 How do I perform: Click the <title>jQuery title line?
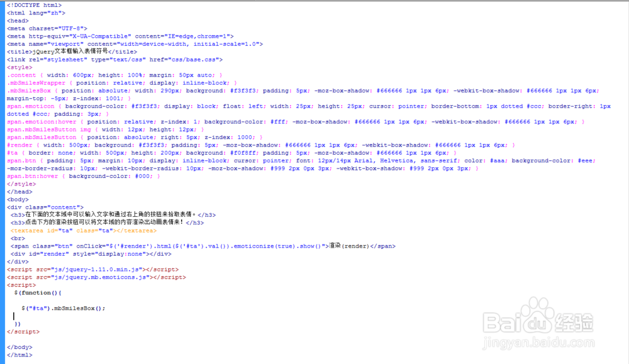click(72, 52)
